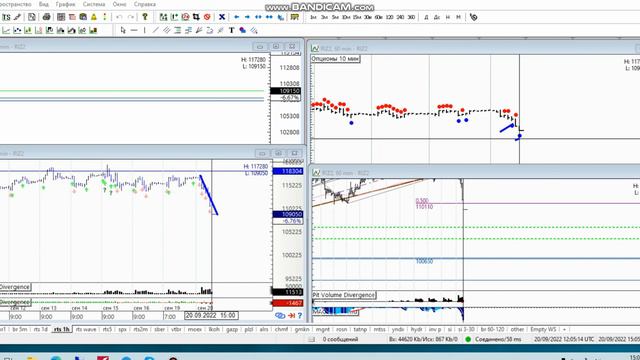This screenshot has height=360, width=640.
Task: Select the horizontal line drawing tool
Action: [x=134, y=30]
